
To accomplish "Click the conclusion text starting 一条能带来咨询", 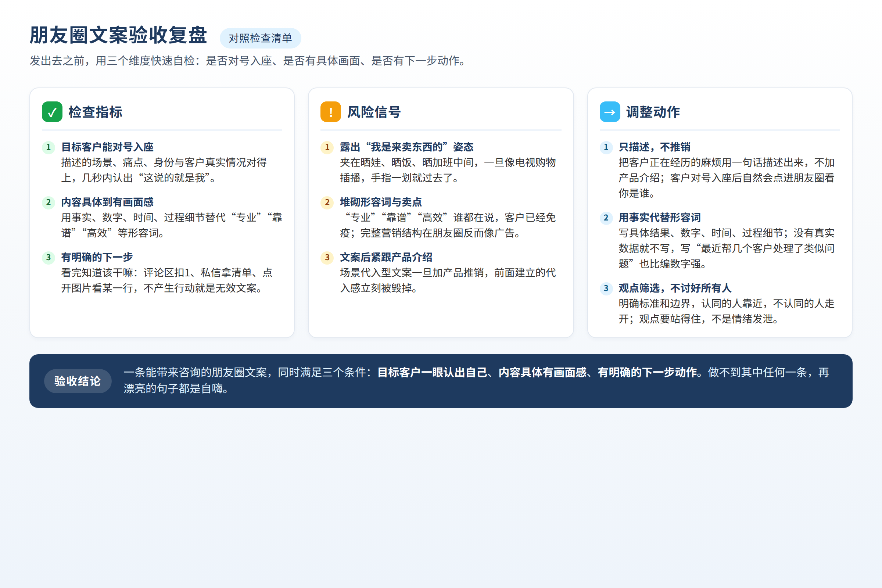I will coord(477,381).
